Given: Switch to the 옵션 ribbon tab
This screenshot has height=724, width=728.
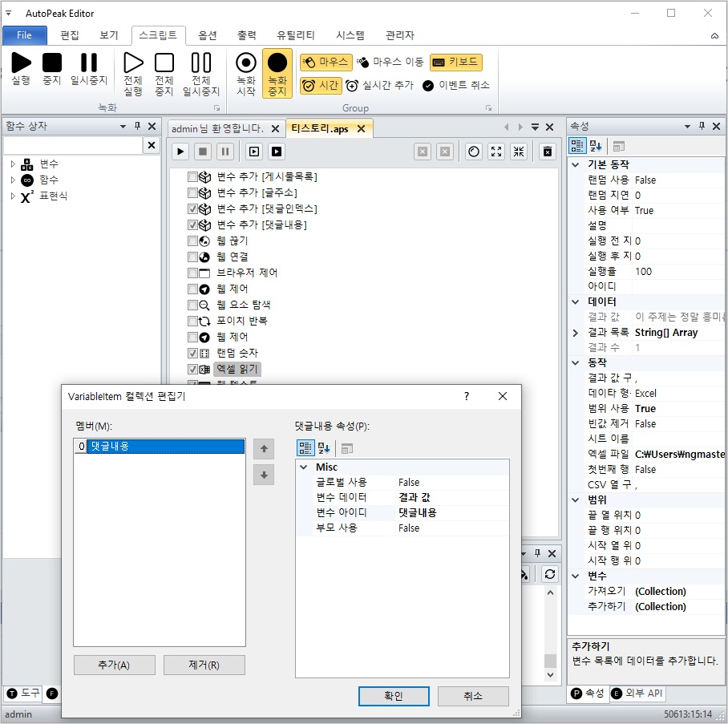Looking at the screenshot, I should pos(208,35).
